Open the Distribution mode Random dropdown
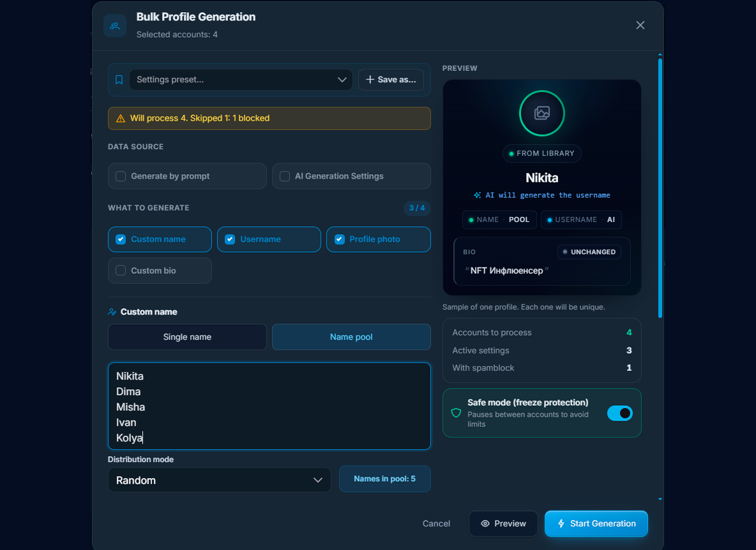The image size is (756, 550). click(220, 480)
